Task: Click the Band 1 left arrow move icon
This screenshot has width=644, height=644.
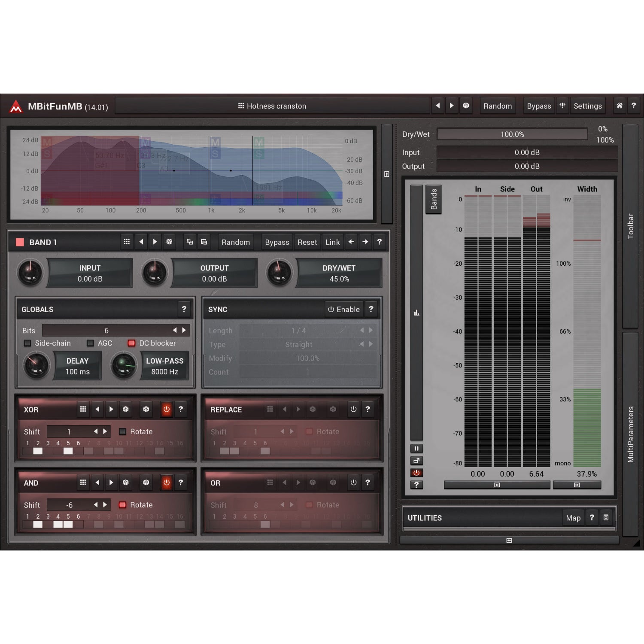Action: (351, 242)
